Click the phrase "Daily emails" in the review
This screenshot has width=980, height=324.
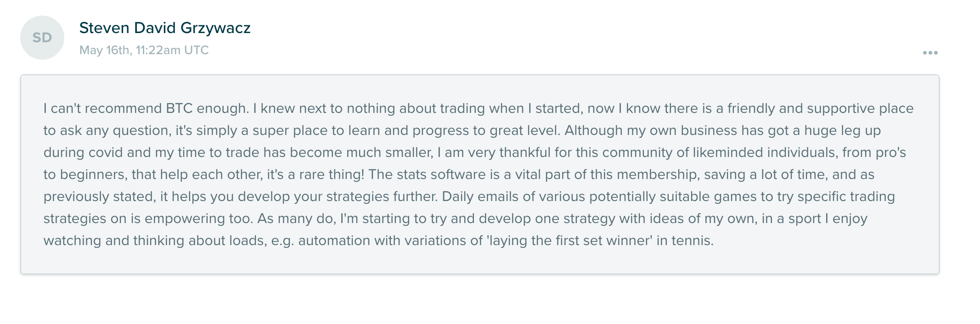[480, 197]
